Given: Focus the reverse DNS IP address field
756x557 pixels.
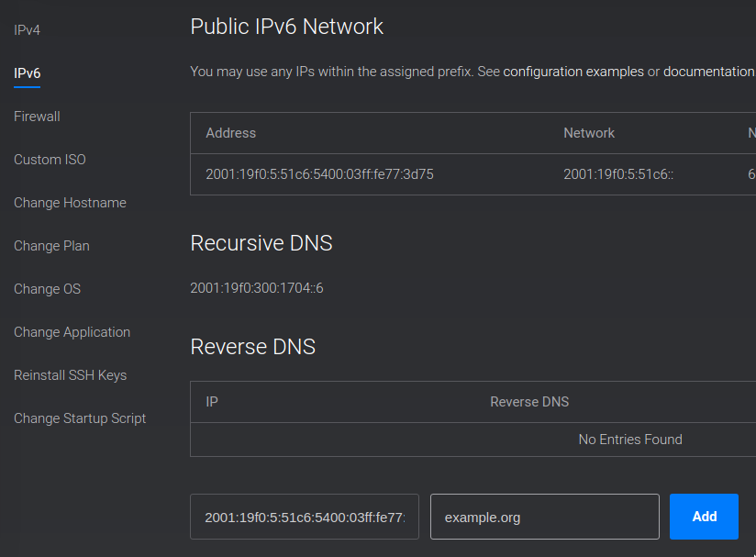Looking at the screenshot, I should (x=305, y=517).
